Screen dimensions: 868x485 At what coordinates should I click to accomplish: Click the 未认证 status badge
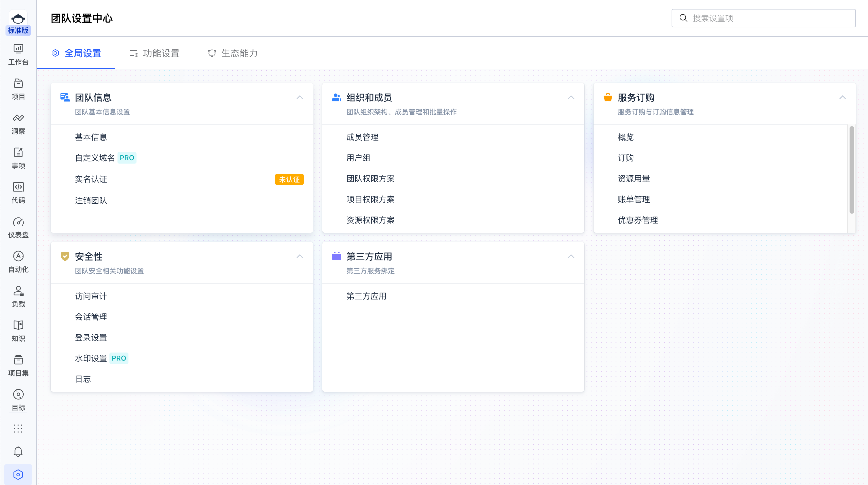pyautogui.click(x=289, y=179)
